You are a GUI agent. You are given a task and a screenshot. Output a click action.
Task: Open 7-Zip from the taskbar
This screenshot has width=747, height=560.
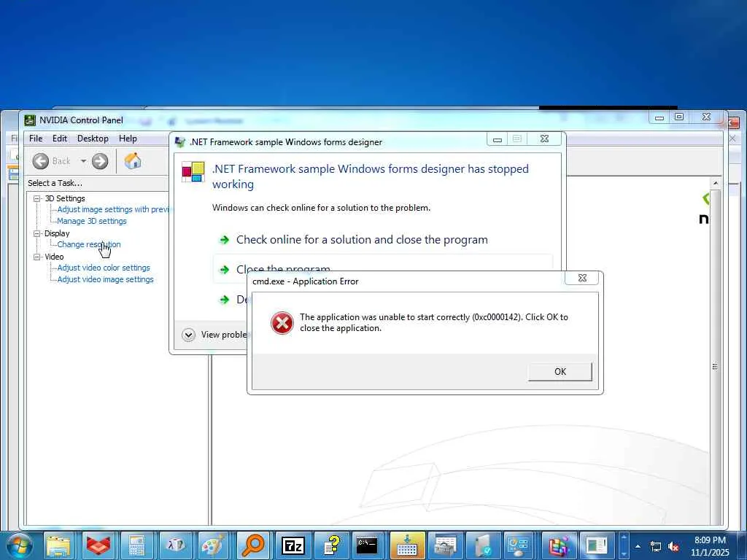pos(292,545)
